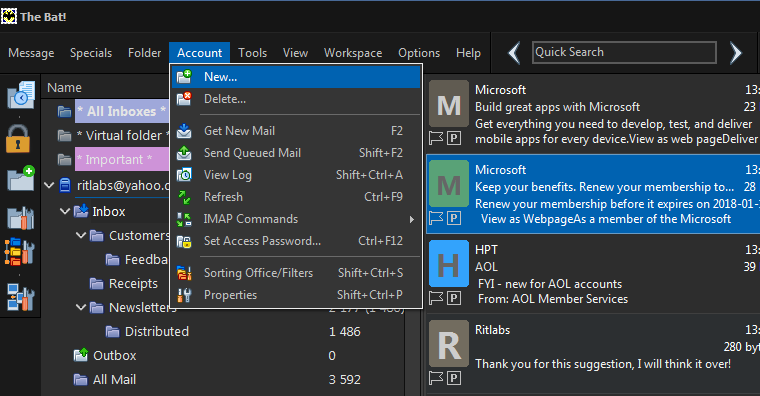Click the Outbox folder icon
The height and width of the screenshot is (396, 760).
pos(80,355)
